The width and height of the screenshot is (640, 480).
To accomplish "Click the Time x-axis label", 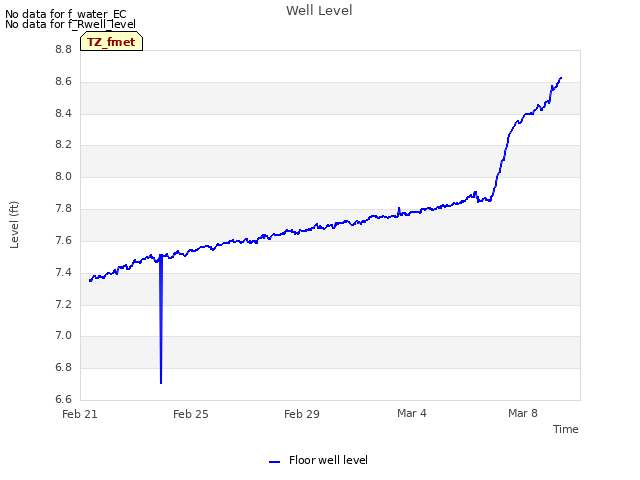I will (x=566, y=429).
